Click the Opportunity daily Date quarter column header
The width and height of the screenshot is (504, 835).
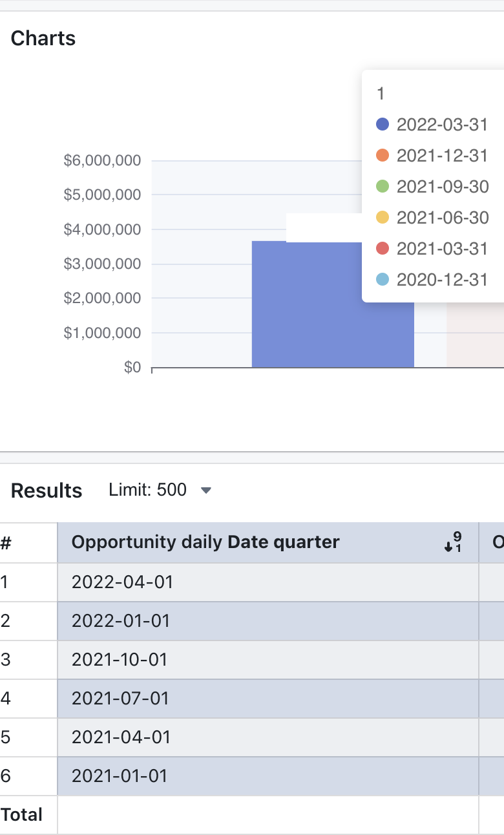tap(205, 542)
